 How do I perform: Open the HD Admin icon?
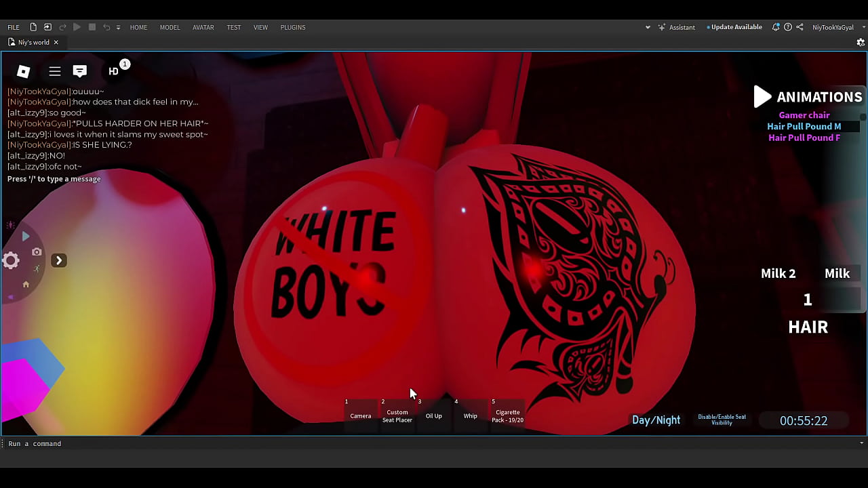[x=114, y=71]
